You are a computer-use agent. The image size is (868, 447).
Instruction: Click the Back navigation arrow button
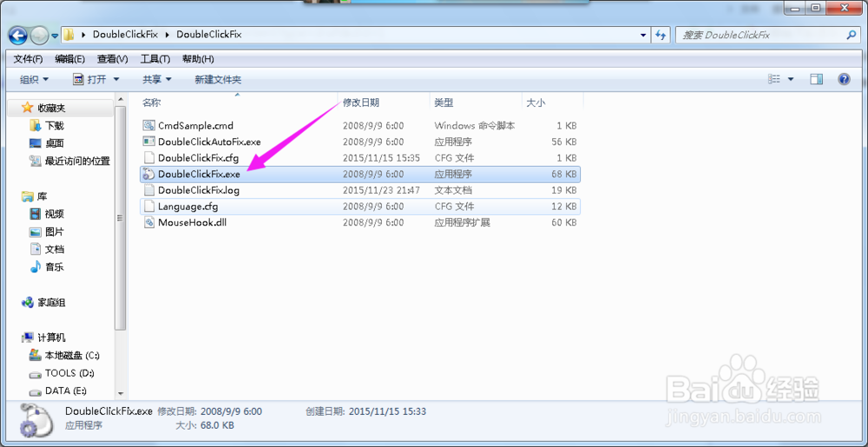coord(17,36)
